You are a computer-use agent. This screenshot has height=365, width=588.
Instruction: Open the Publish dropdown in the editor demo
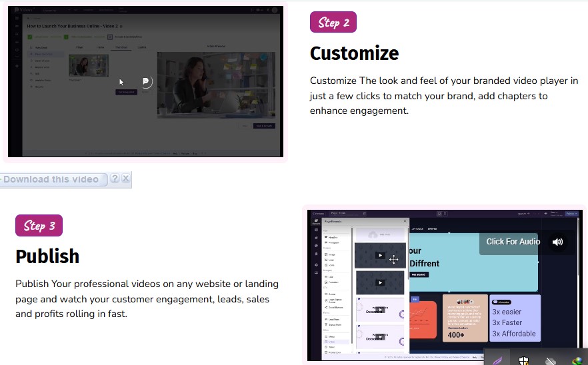(571, 214)
